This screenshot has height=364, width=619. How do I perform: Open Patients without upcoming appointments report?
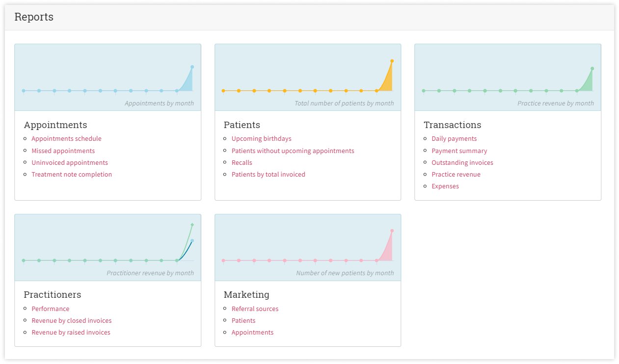pyautogui.click(x=293, y=151)
